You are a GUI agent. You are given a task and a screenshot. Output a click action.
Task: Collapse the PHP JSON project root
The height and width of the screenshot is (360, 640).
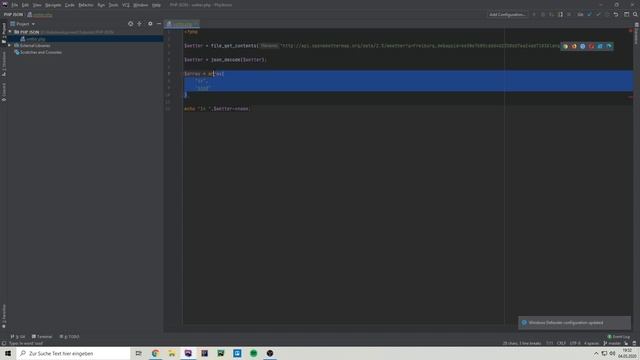pyautogui.click(x=10, y=32)
